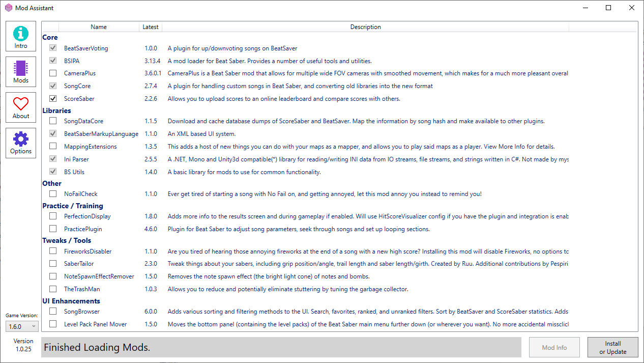Uncheck the ScoreSaber mod
The image size is (644, 363).
click(53, 99)
